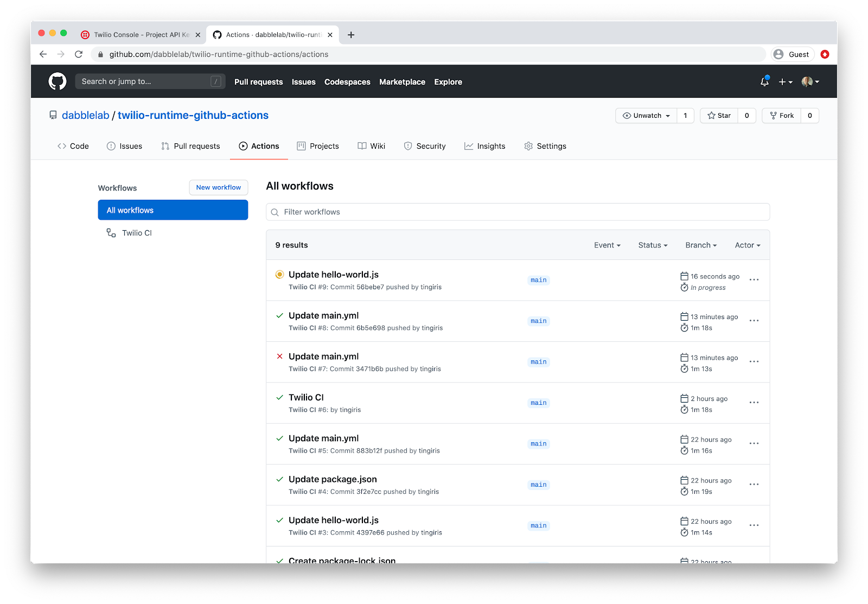This screenshot has width=868, height=604.
Task: Close the Twilio Console tab
Action: (x=197, y=35)
